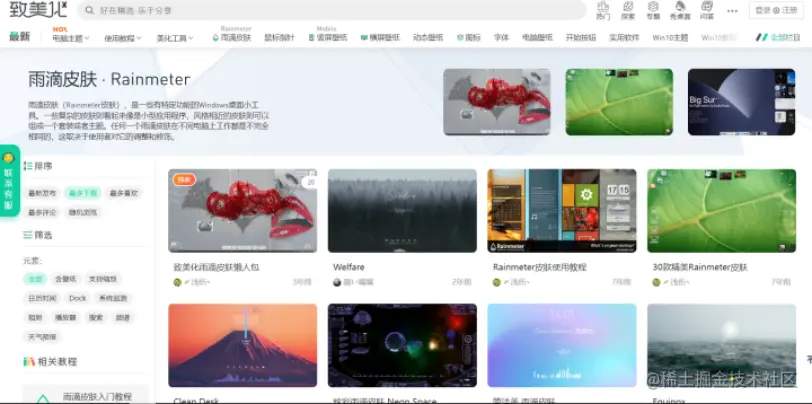Select the 全部 element filter

pyautogui.click(x=35, y=279)
